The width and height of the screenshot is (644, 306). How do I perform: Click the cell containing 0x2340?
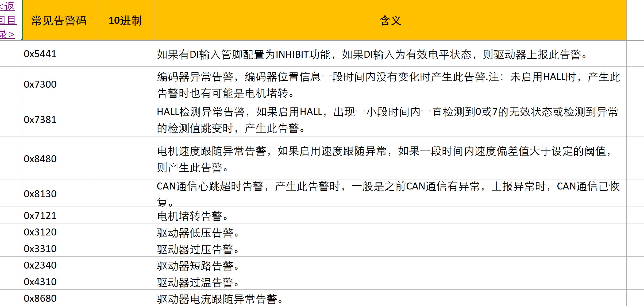click(40, 265)
